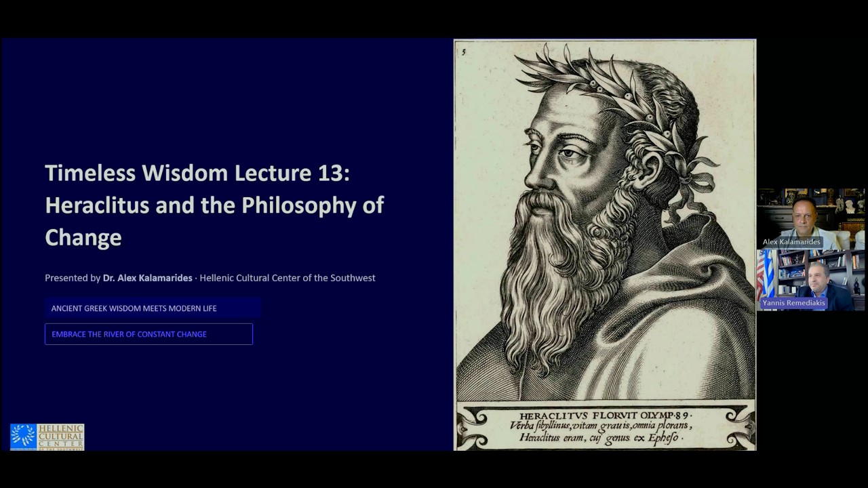The height and width of the screenshot is (488, 868).
Task: Click 'Heraclitus and the Philosophy of' title line
Action: 214,205
